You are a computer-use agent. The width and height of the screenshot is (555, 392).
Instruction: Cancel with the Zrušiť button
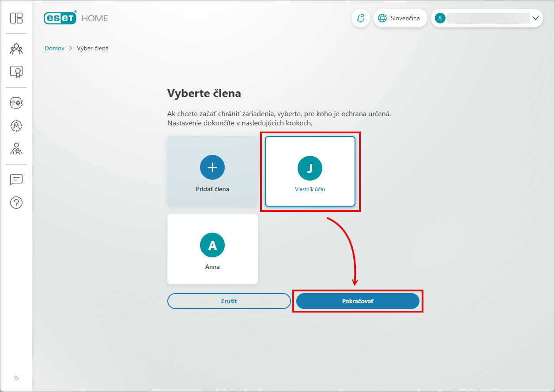[229, 301]
